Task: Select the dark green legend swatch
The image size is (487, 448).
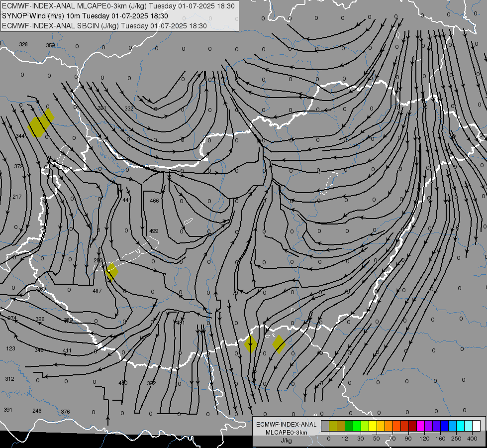Action: [349, 426]
